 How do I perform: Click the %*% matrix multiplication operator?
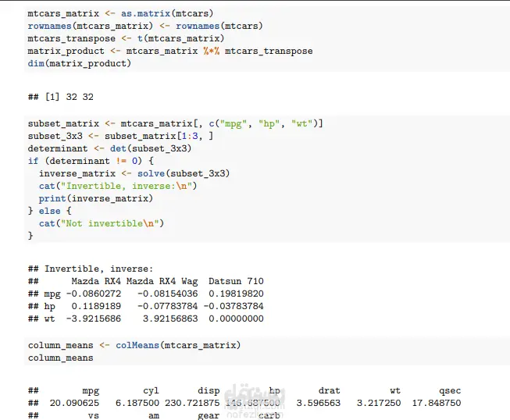212,51
